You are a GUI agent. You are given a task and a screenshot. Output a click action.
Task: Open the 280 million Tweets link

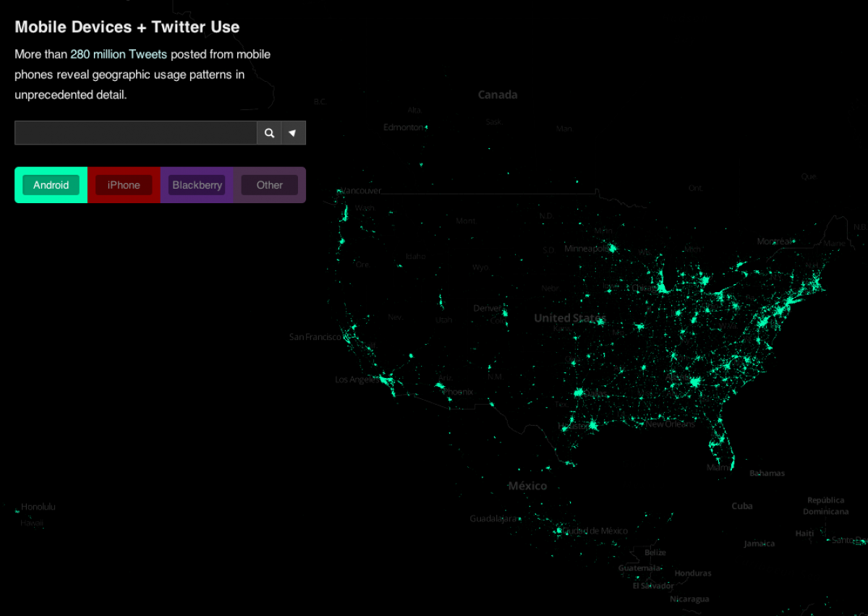119,54
